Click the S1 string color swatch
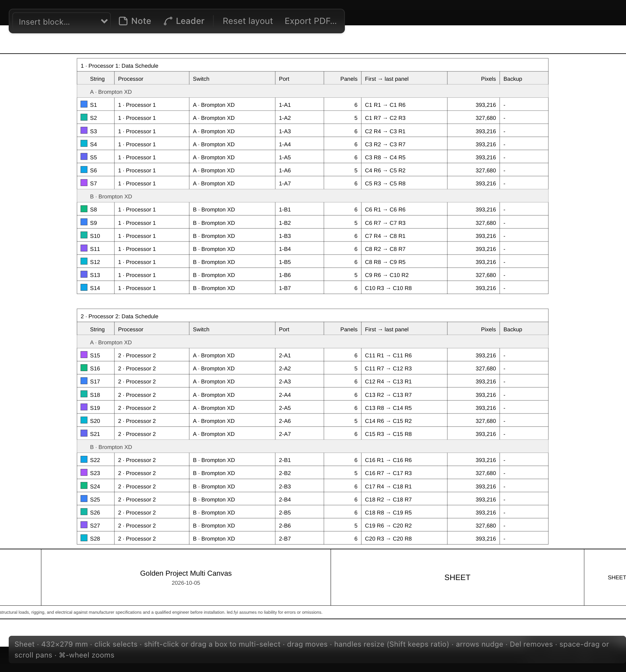Viewport: 626px width, 672px height. click(84, 104)
